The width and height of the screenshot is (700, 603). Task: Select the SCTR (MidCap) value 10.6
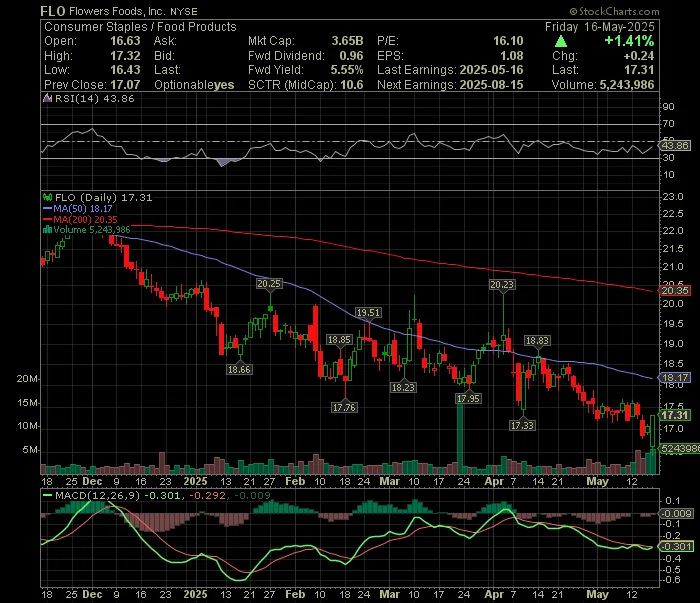pos(352,85)
